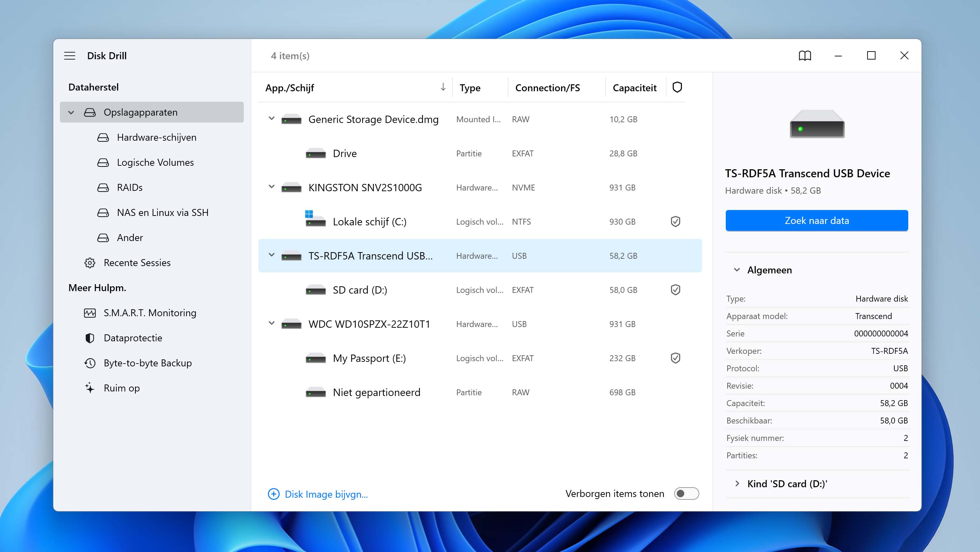
Task: Click the plus icon beside Disk Image bijvgn
Action: pyautogui.click(x=273, y=494)
